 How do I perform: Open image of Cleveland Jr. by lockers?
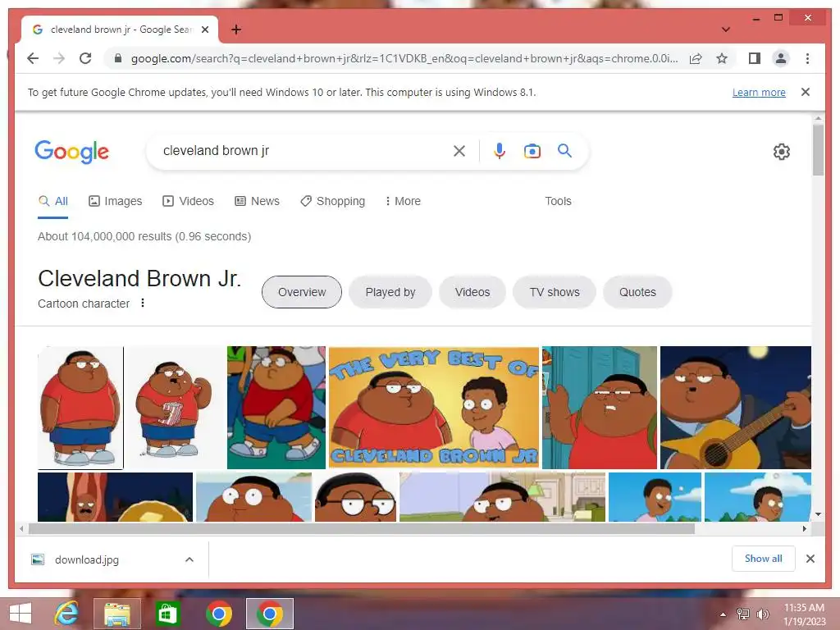pos(600,408)
